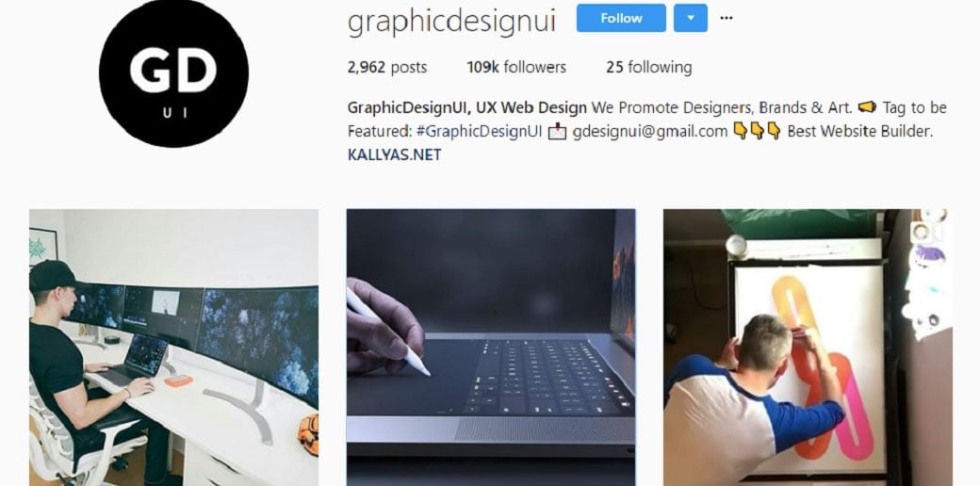Click the Best Website Builder text
This screenshot has height=486, width=980.
click(860, 132)
